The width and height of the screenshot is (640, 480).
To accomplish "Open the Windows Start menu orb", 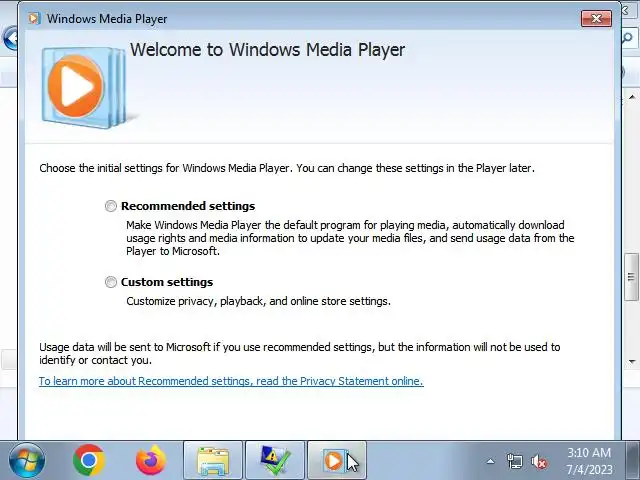I will (x=27, y=460).
